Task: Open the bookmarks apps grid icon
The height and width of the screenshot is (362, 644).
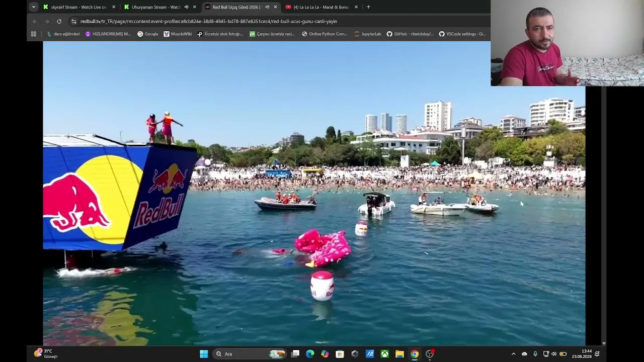Action: [x=34, y=34]
